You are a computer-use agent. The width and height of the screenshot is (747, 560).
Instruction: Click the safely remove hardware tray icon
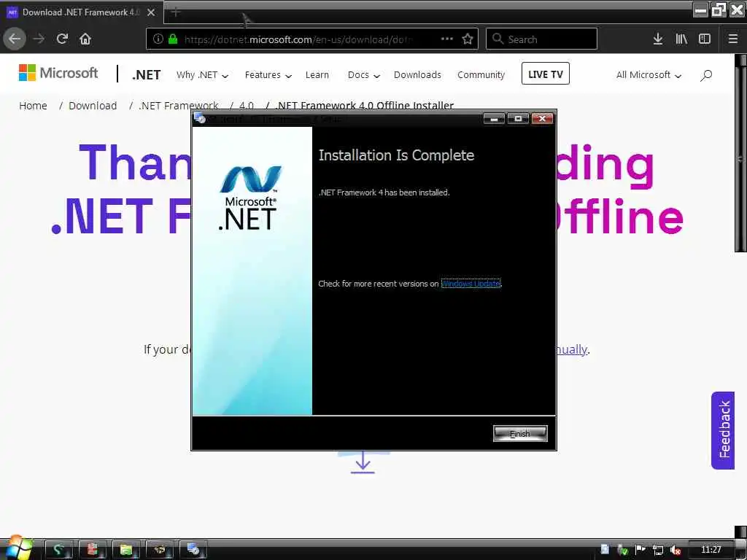622,550
